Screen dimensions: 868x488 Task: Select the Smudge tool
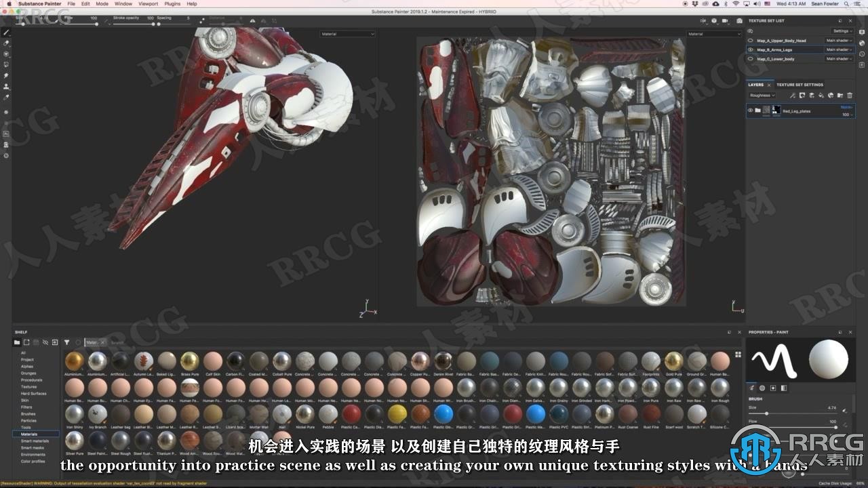6,75
